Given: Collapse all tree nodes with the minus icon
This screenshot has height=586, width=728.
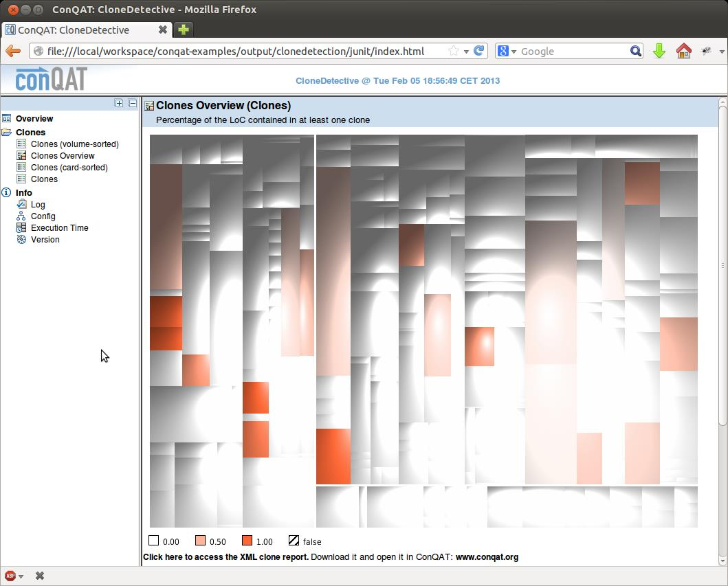Looking at the screenshot, I should 133,104.
